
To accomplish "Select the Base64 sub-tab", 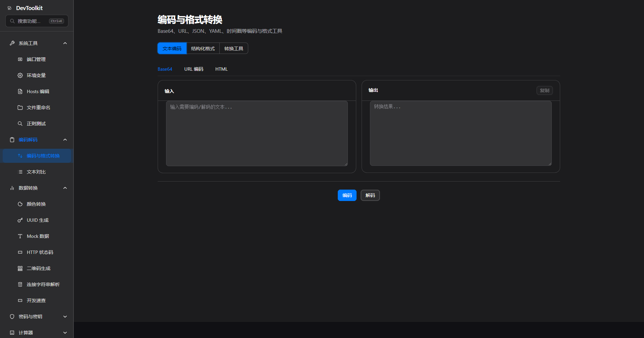I will click(165, 69).
